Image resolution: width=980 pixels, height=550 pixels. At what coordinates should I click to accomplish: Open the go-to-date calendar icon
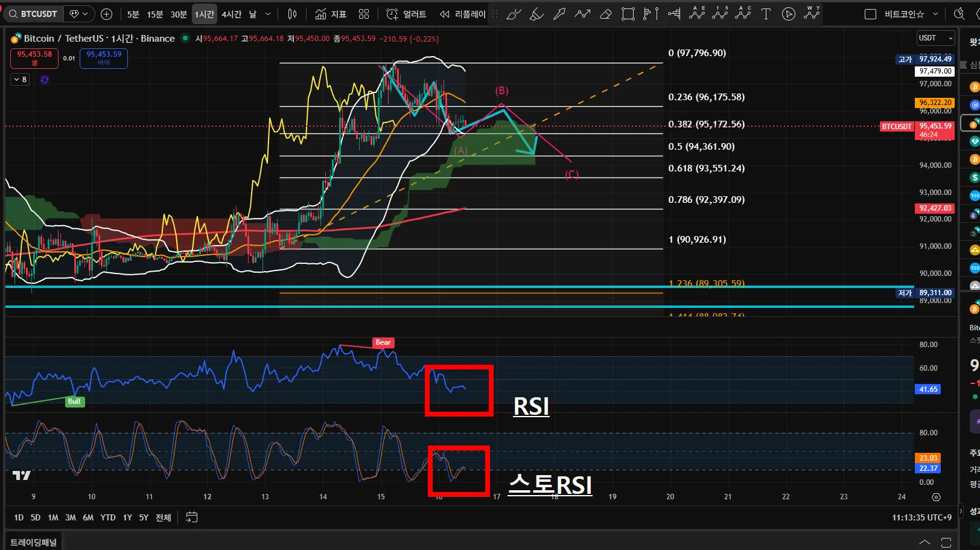point(192,517)
